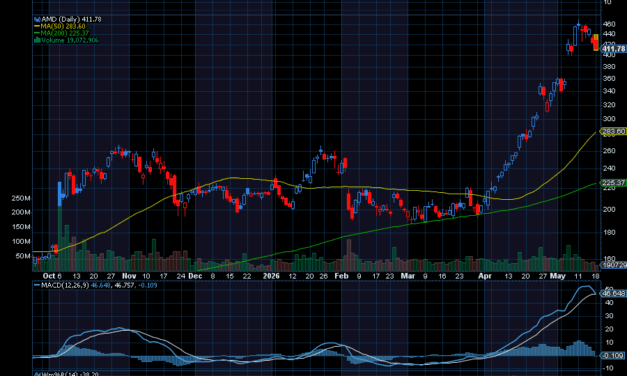Click the 240 price axis label

pos(609,168)
